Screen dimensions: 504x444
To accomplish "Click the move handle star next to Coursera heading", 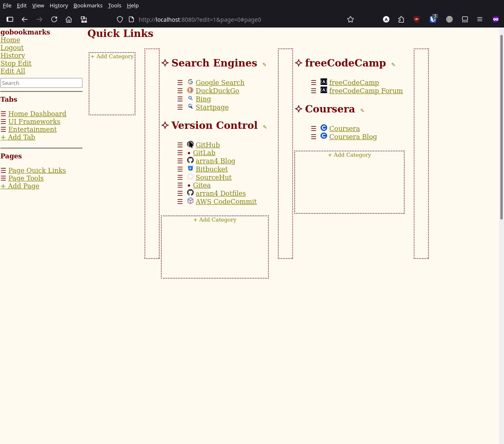I will pyautogui.click(x=299, y=109).
